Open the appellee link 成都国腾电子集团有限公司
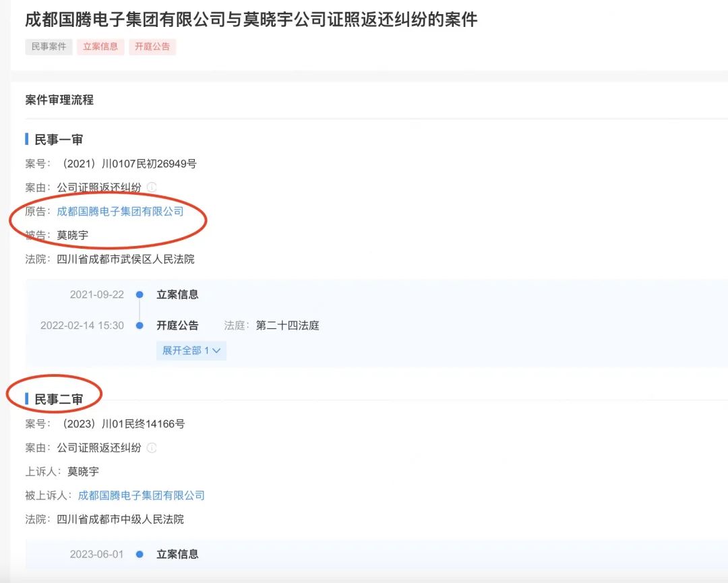Image resolution: width=728 pixels, height=583 pixels. [141, 496]
